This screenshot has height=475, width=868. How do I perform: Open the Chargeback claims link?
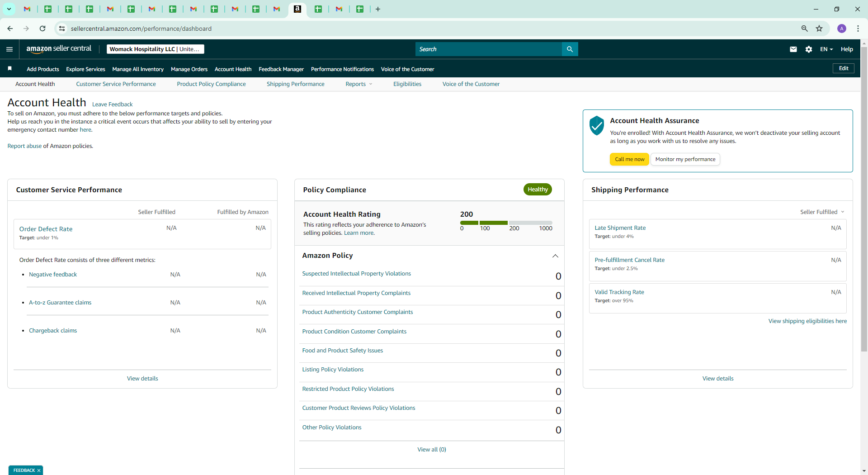click(x=53, y=331)
